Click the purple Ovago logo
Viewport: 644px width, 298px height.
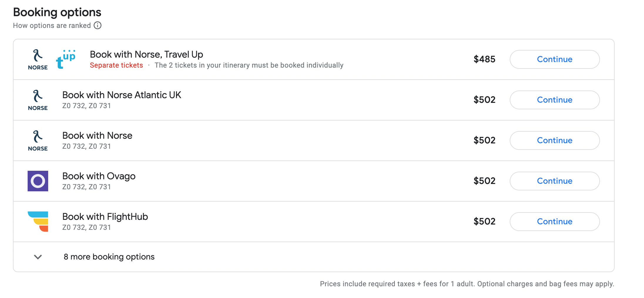tap(38, 181)
